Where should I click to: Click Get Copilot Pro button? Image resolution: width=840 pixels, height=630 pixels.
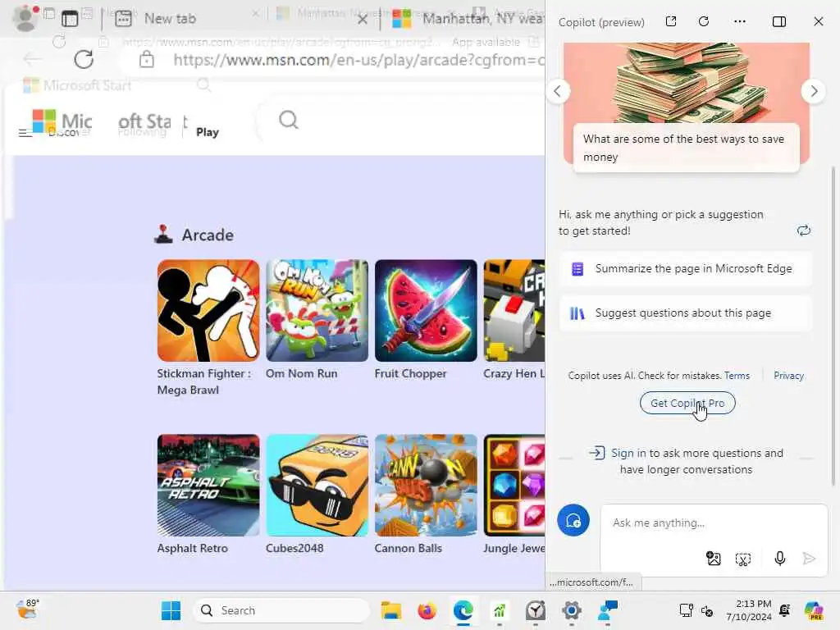(x=687, y=403)
